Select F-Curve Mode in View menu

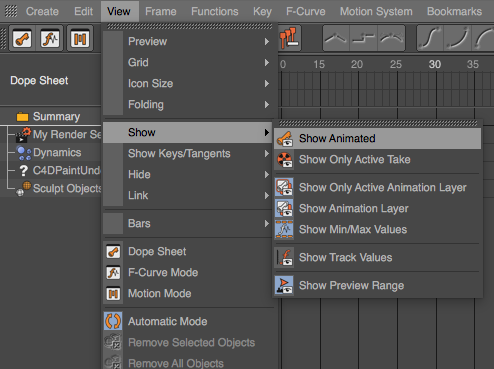click(188, 273)
